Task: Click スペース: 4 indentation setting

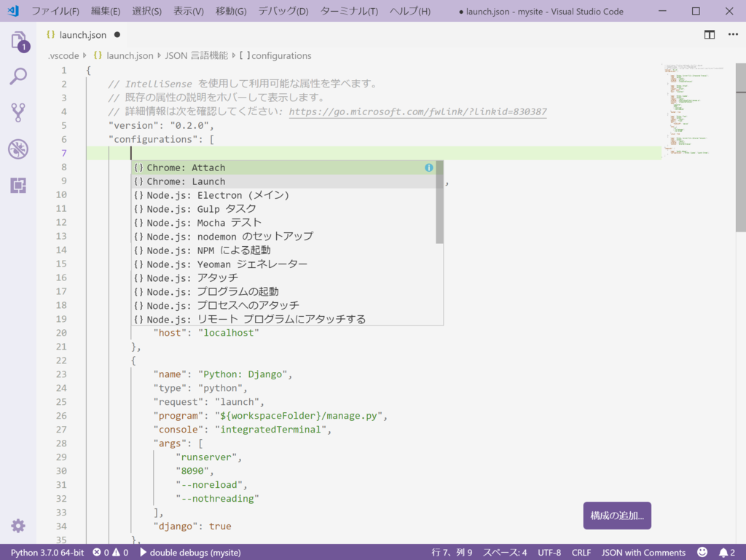Action: 505,553
